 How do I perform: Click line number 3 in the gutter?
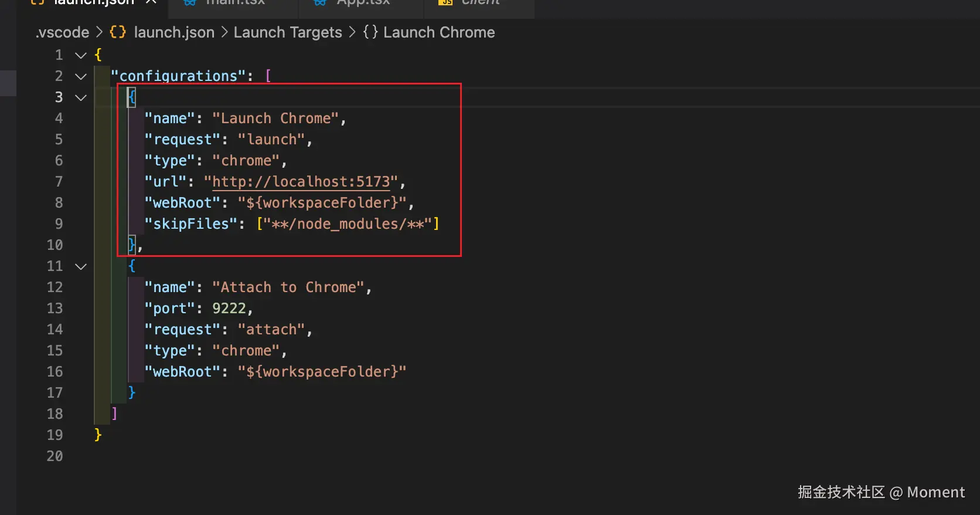click(x=59, y=97)
